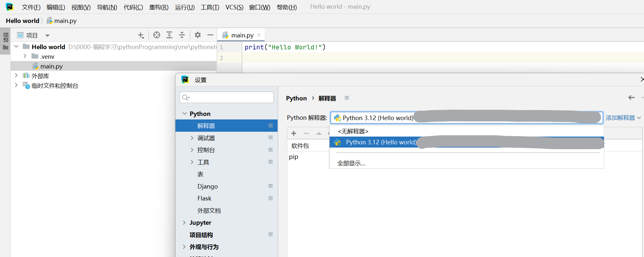This screenshot has height=257, width=644.
Task: Click the collapse all icon in the Project panel
Action: 182,35
